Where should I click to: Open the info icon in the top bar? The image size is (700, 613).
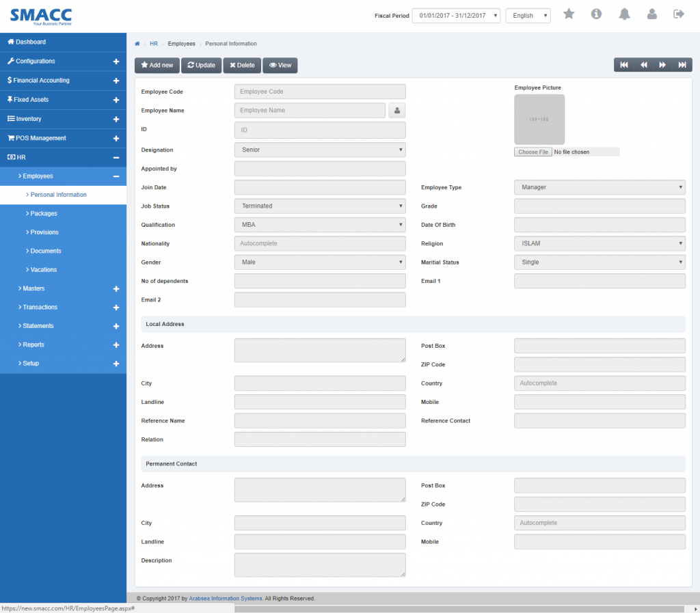pos(596,14)
